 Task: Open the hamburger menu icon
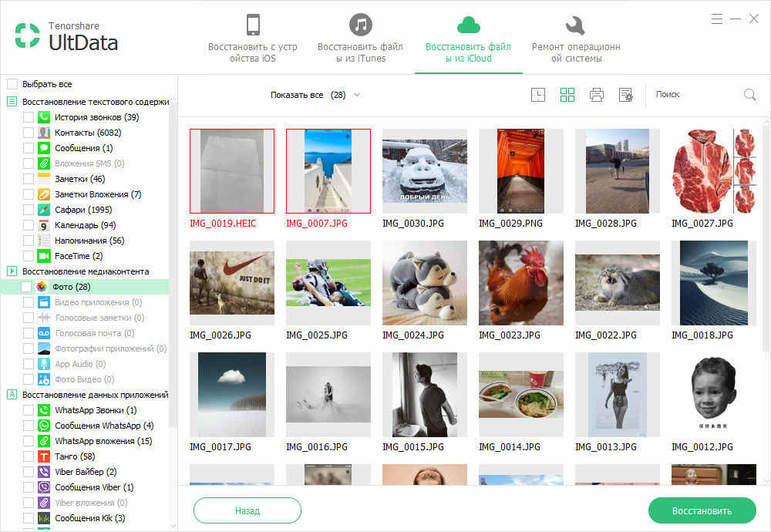pyautogui.click(x=716, y=19)
